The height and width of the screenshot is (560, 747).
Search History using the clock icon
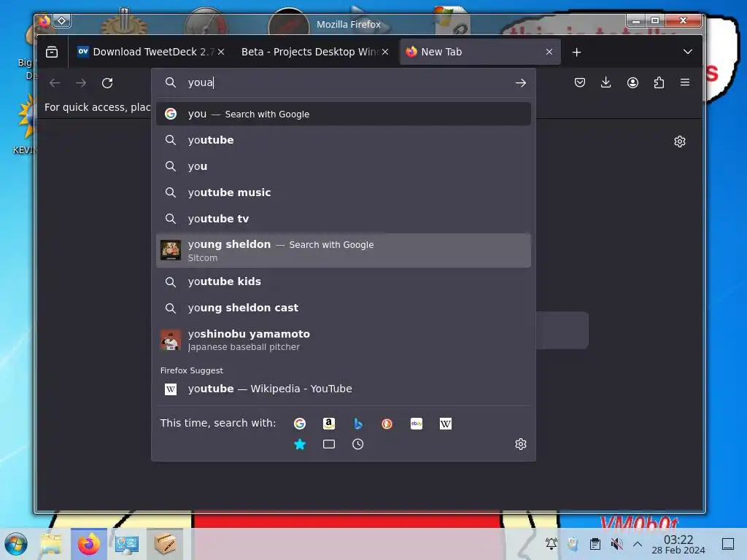tap(357, 444)
